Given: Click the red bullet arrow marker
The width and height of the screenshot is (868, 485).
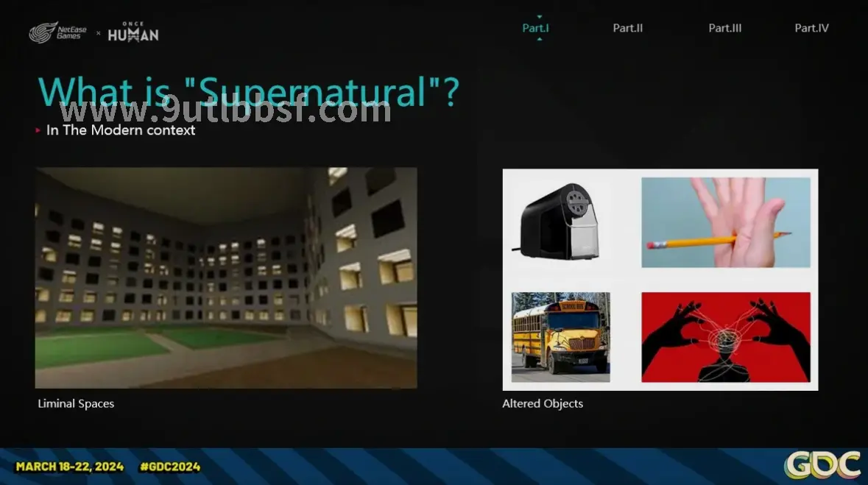Looking at the screenshot, I should (38, 130).
